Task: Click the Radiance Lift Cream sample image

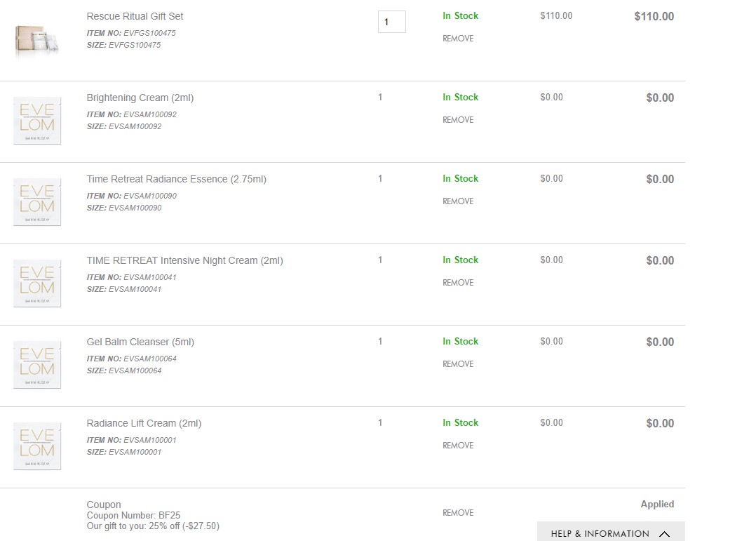Action: pos(37,446)
